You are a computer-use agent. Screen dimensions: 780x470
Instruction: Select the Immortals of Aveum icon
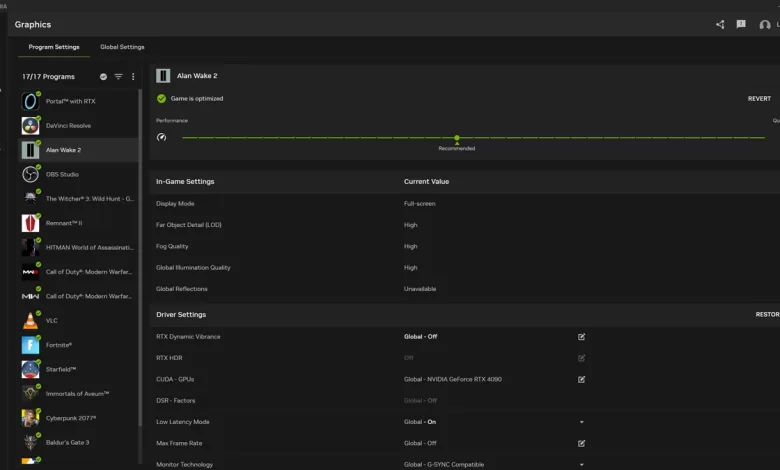pos(30,393)
